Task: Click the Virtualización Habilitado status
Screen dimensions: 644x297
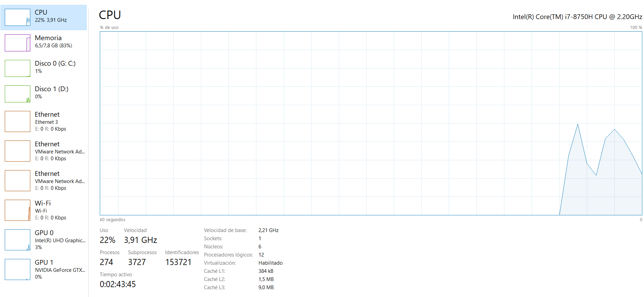Action: 270,263
